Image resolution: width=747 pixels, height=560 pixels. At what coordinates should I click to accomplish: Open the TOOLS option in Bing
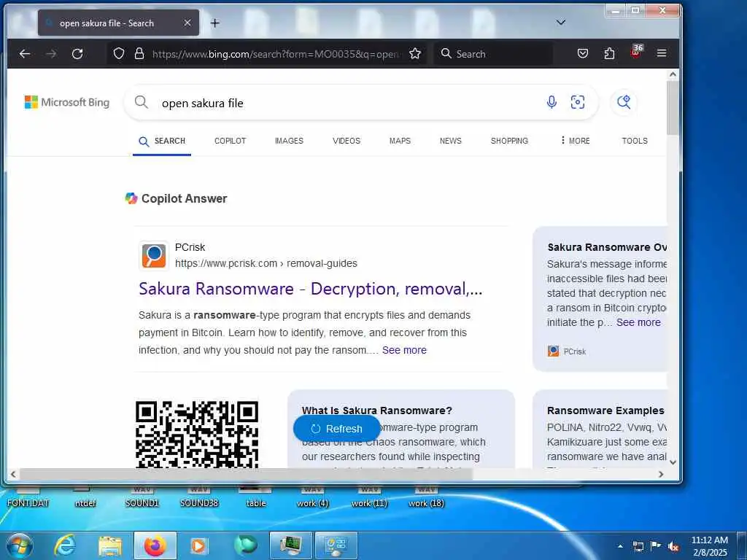(x=635, y=141)
